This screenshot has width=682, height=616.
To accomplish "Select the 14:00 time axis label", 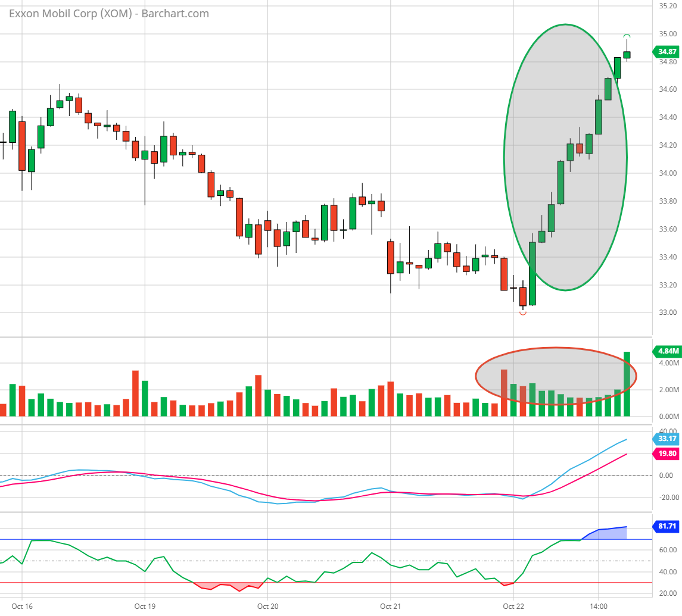I will point(599,606).
